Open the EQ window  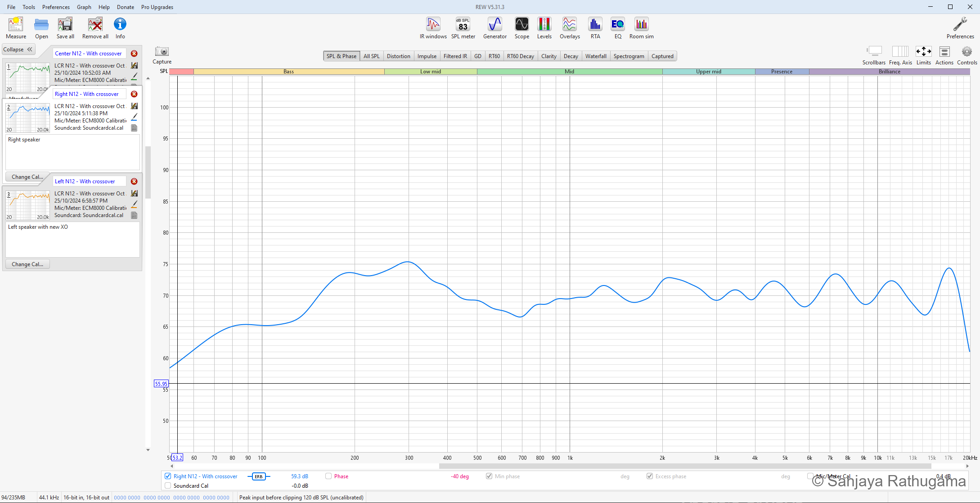click(x=618, y=28)
